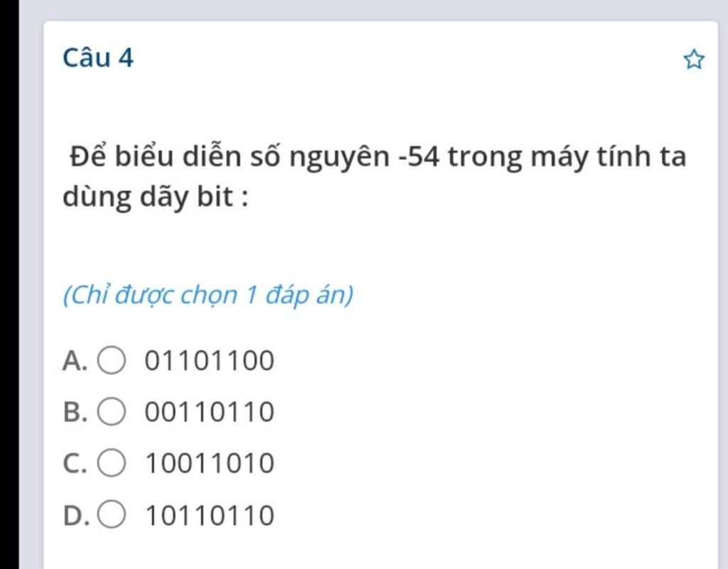This screenshot has width=728, height=569.
Task: Click the hint "(Chỉ được chọn 1 đáp án)"
Action: pos(208,295)
